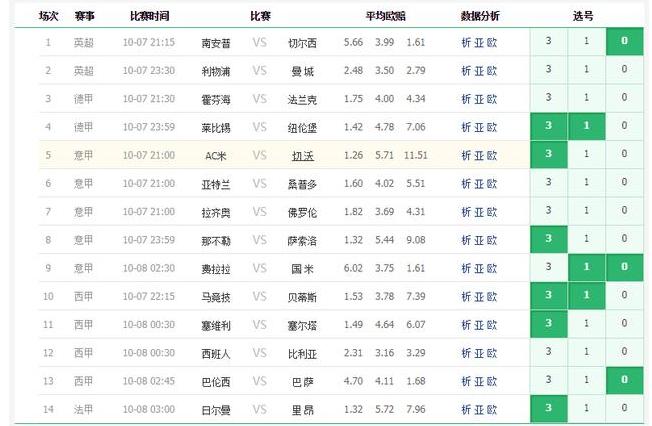Open 析 link in 那不勒 vs 萨索洛 row
Viewport: 652px width, 426px height.
[466, 241]
